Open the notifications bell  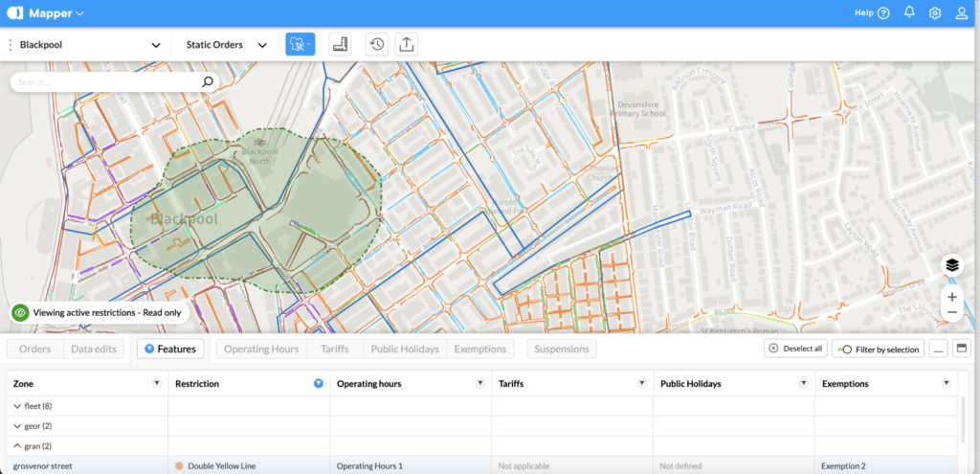tap(909, 13)
